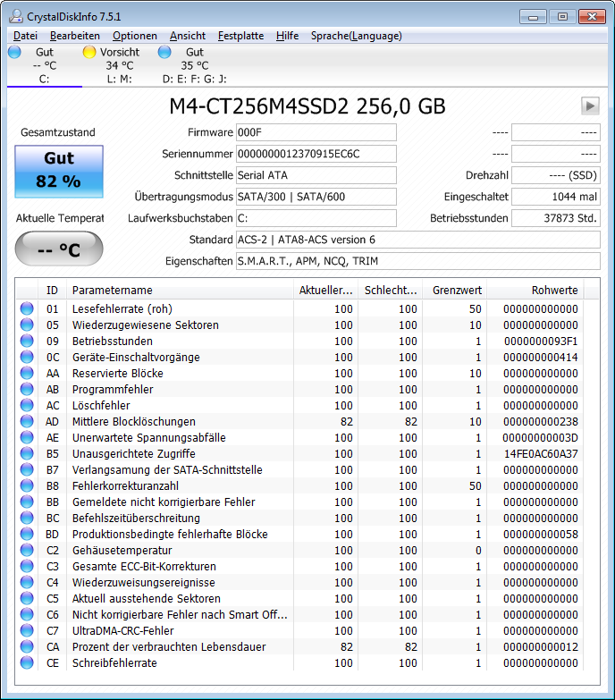Click the Betriebsstunden field 37873 Std.

point(556,218)
